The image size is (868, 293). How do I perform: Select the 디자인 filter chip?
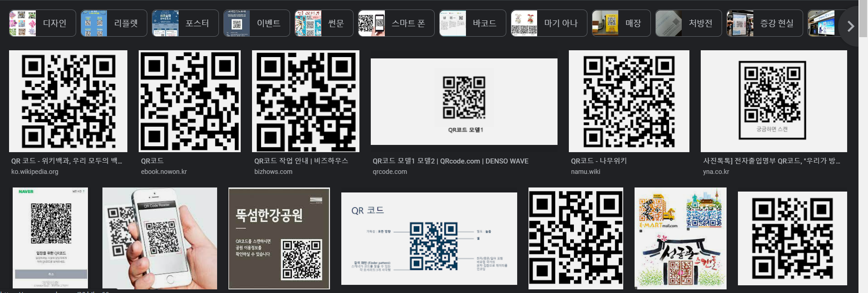[x=42, y=23]
